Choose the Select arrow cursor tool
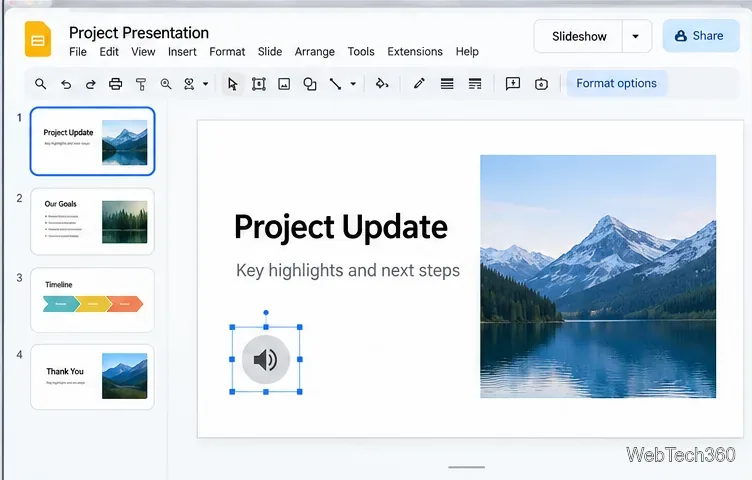The width and height of the screenshot is (752, 480). click(233, 84)
